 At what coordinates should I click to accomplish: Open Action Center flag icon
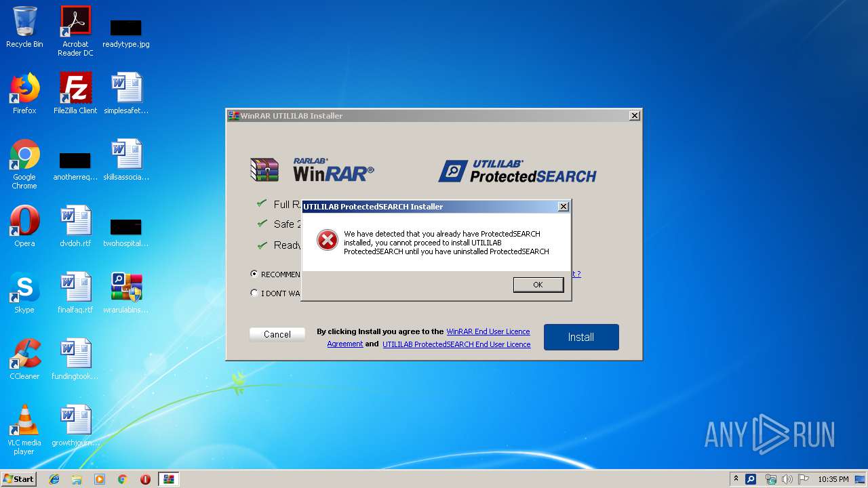pos(804,479)
